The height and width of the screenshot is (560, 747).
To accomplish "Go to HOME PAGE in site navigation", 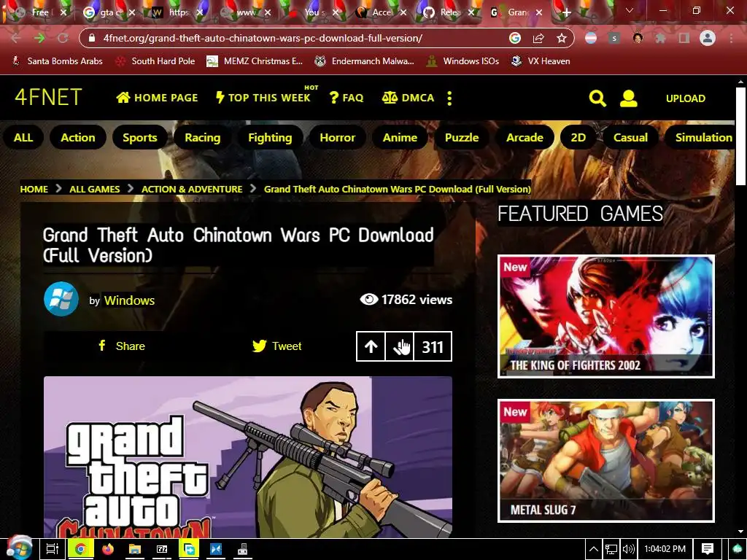I will pyautogui.click(x=157, y=98).
